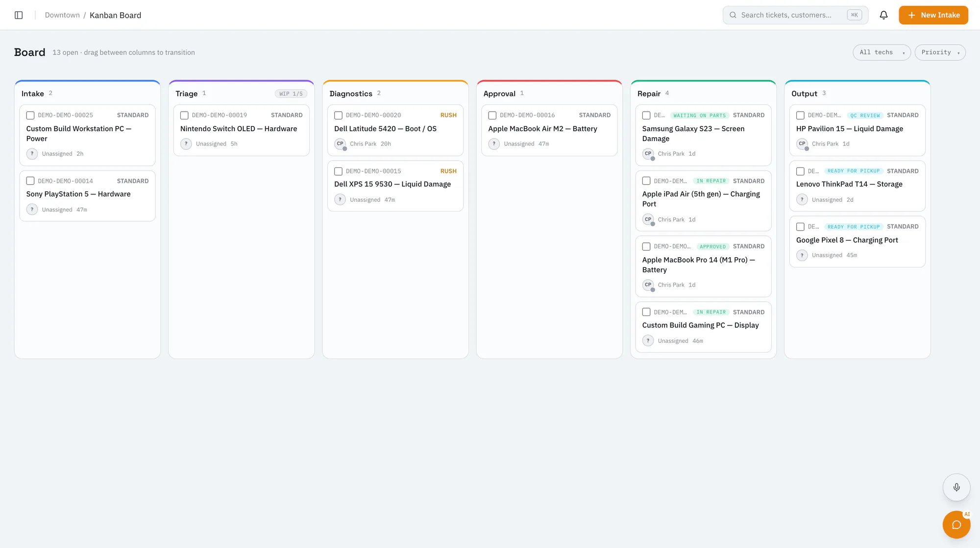
Task: Click Kanban Board breadcrumb title
Action: coord(115,15)
